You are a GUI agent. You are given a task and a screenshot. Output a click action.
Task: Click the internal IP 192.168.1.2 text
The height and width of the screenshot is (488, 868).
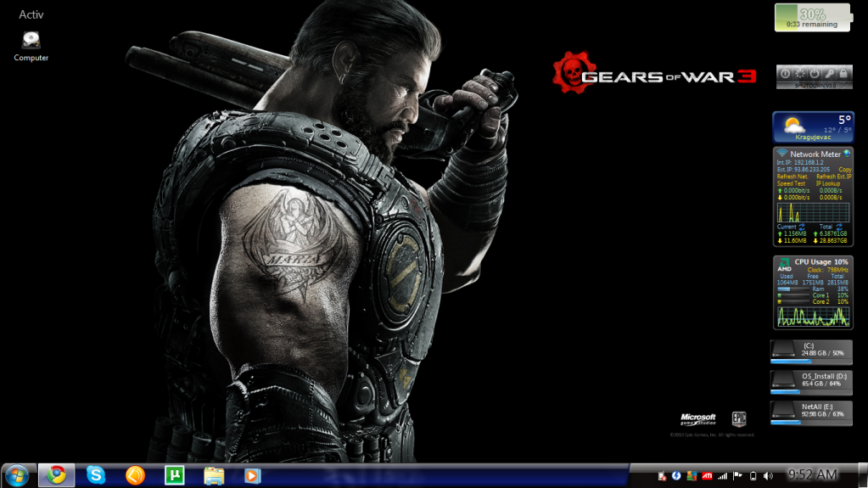pyautogui.click(x=809, y=163)
